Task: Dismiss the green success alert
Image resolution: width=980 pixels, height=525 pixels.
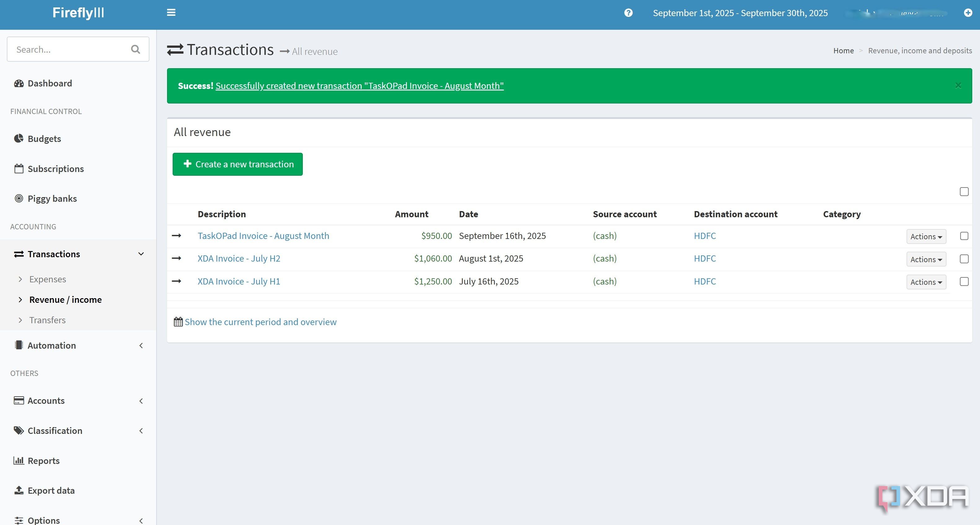Action: pyautogui.click(x=958, y=86)
